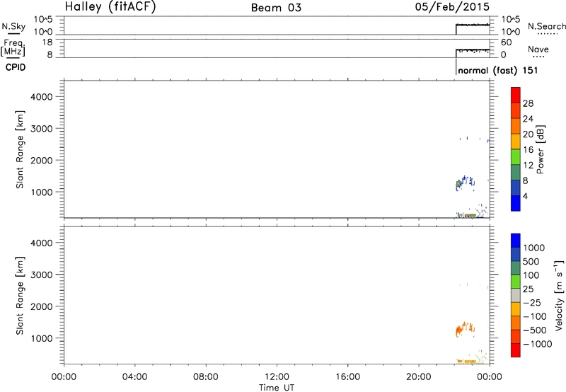Click the yellow Velocity swatch between -25 and -100
This screenshot has width=566, height=392.
click(516, 309)
